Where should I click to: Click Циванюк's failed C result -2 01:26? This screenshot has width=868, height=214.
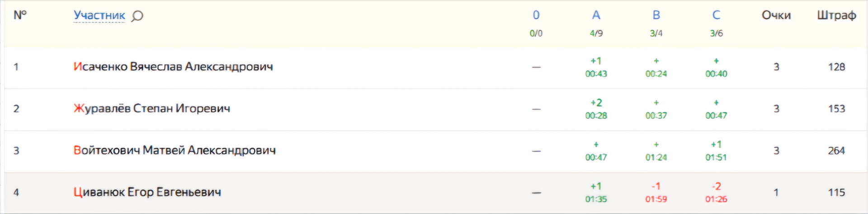[x=716, y=193]
